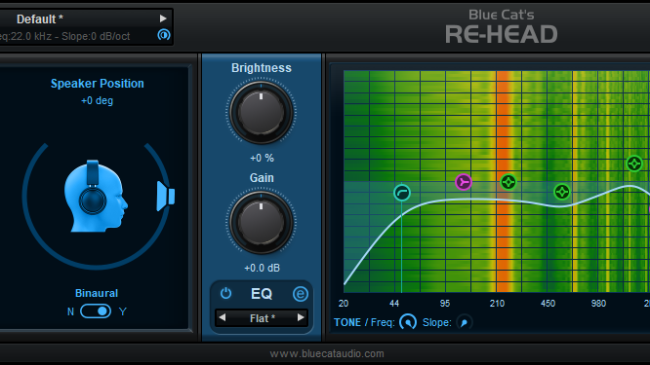
Task: Click the Brightness label
Action: pos(261,68)
